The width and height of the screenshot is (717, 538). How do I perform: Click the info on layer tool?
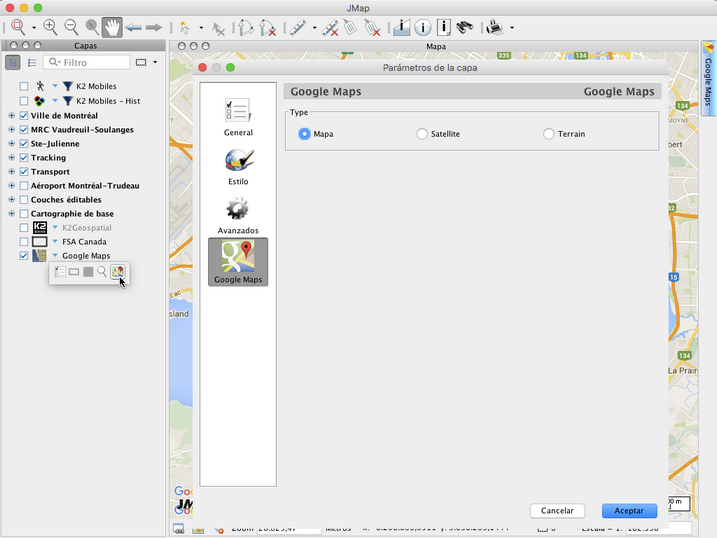[x=401, y=27]
